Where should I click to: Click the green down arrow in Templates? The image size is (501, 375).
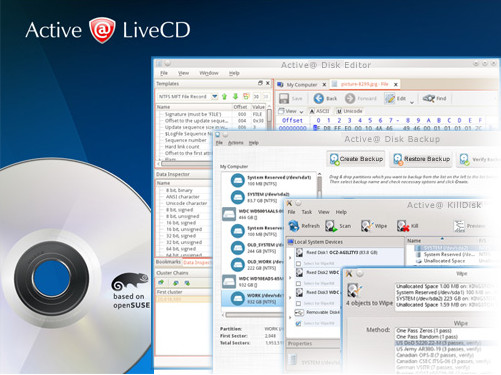[235, 97]
